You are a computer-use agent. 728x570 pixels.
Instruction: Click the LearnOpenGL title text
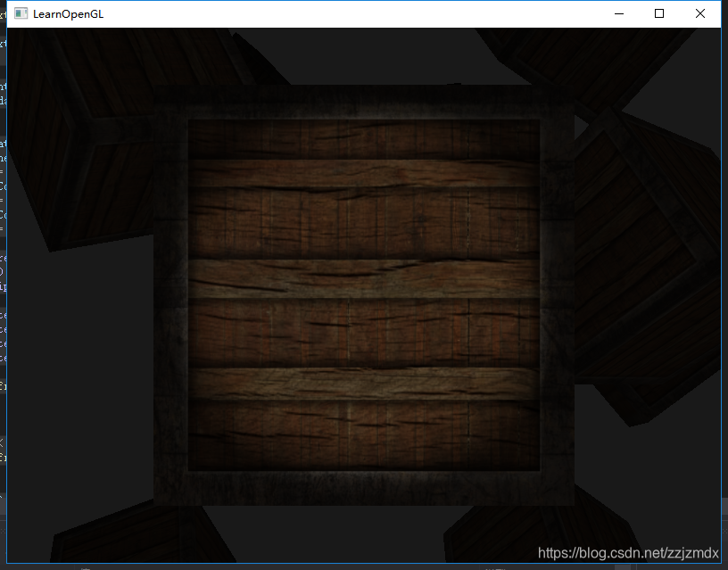(x=68, y=14)
